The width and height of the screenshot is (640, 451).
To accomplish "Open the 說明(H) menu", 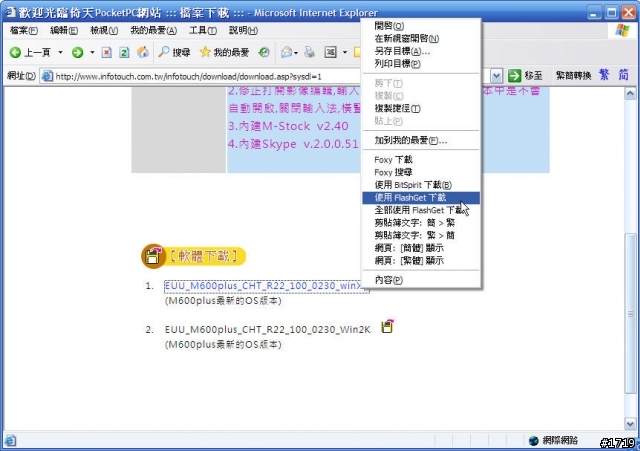I will tap(243, 30).
